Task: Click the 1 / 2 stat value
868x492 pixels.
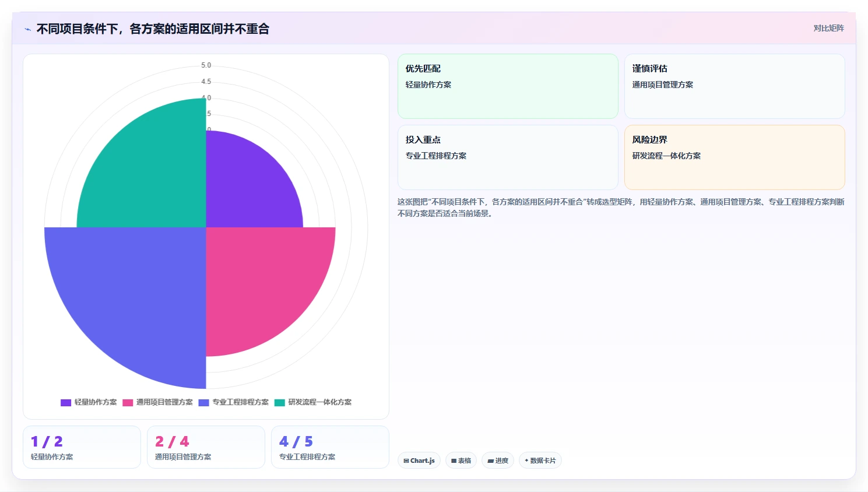Action: pyautogui.click(x=47, y=442)
